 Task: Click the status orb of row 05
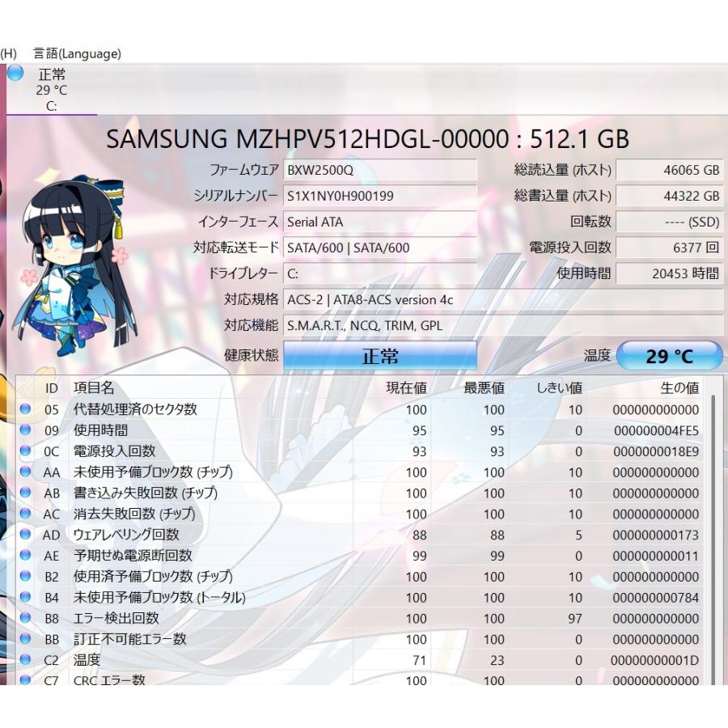[x=25, y=408]
